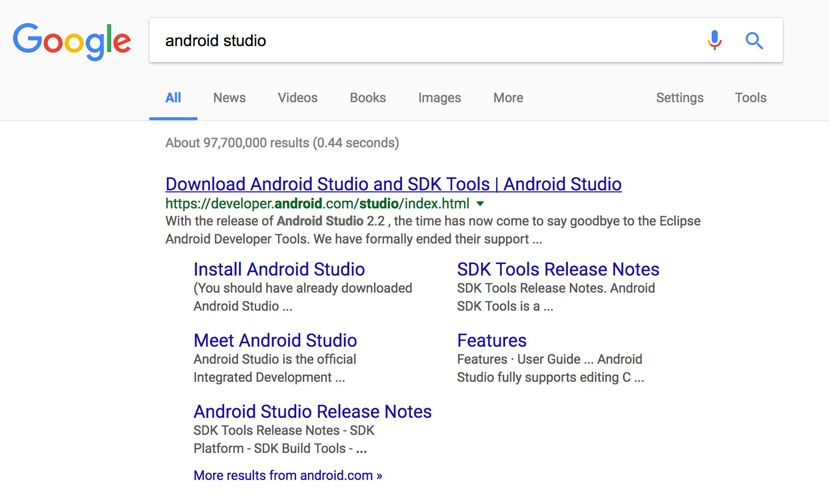The image size is (829, 504).
Task: Click 'More results from android.com »'
Action: click(x=288, y=475)
